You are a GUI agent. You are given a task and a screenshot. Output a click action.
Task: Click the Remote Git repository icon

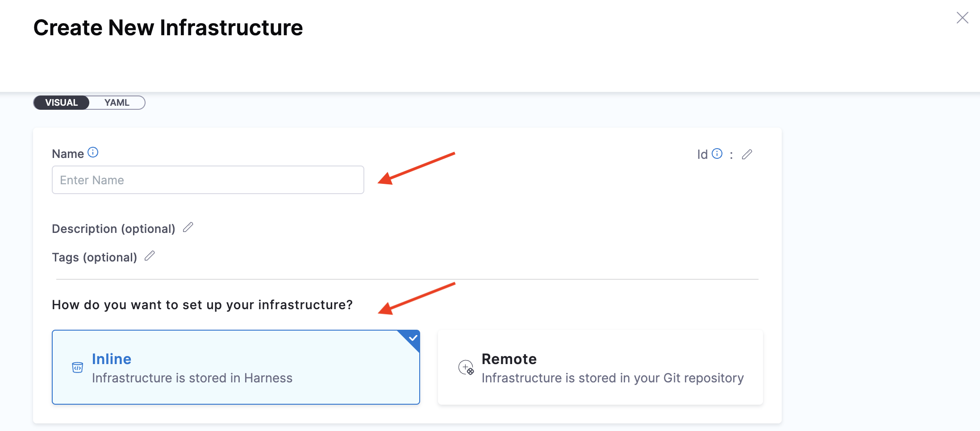(466, 367)
